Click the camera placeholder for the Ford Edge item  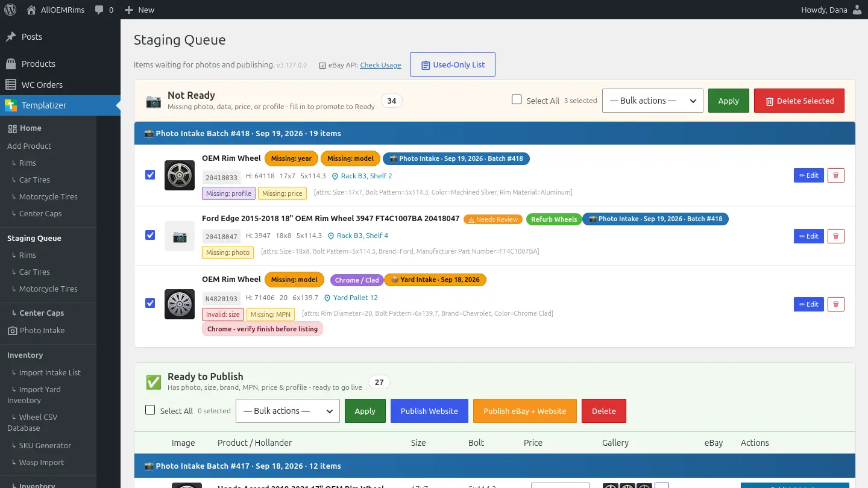click(x=180, y=236)
